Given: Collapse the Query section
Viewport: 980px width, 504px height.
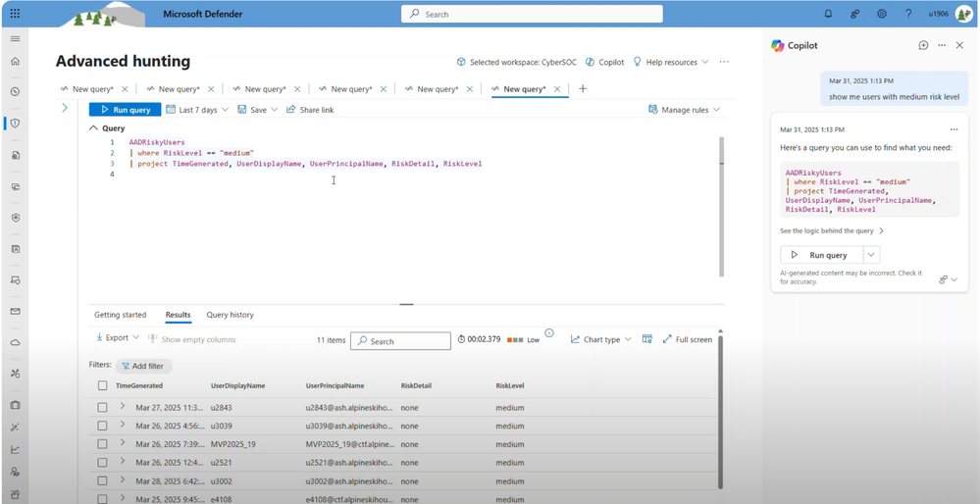Looking at the screenshot, I should click(94, 128).
